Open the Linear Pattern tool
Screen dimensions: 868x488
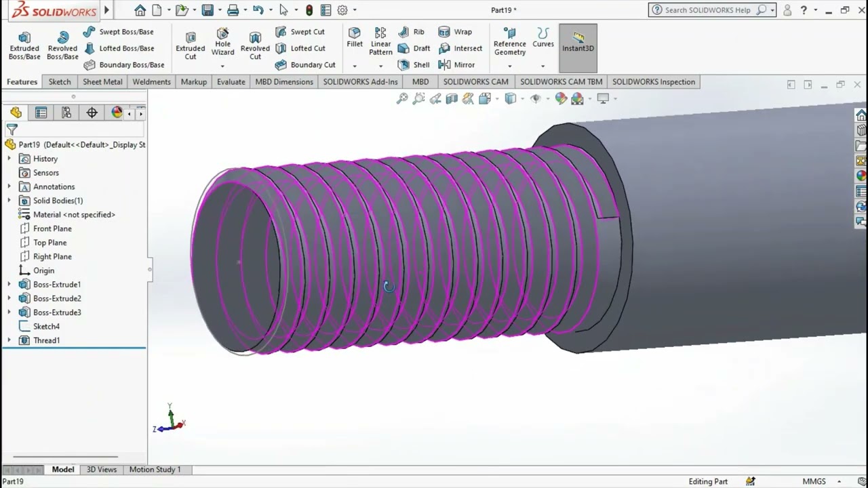[380, 42]
